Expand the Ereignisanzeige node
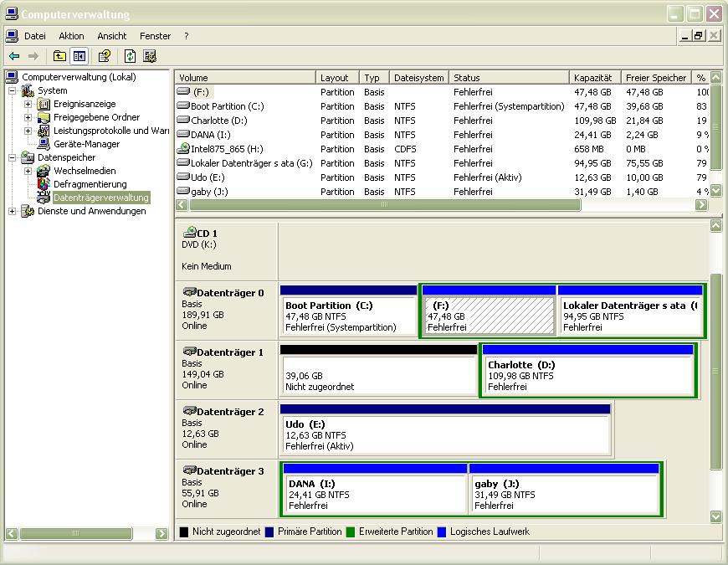The width and height of the screenshot is (728, 565). [28, 104]
